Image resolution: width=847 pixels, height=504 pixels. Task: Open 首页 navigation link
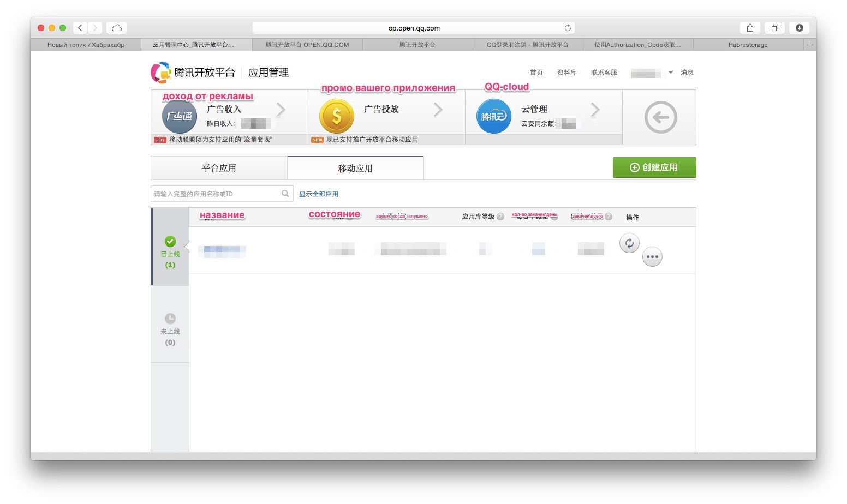pyautogui.click(x=536, y=73)
